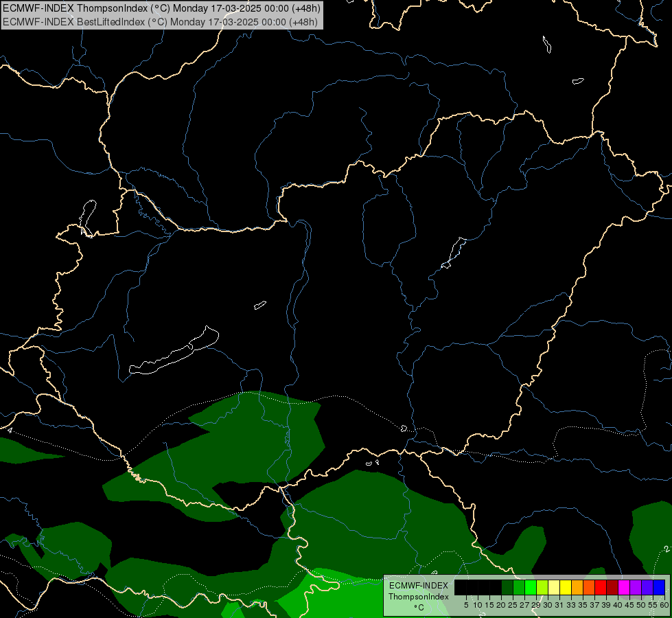Click the ECMWF-INDEX label in the legend

point(418,586)
